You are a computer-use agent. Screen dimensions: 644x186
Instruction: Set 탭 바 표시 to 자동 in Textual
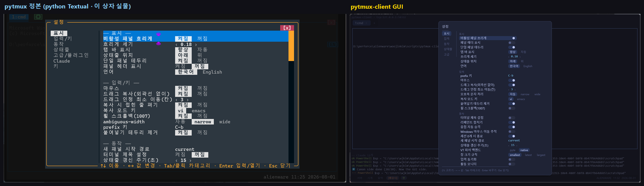tap(202, 50)
